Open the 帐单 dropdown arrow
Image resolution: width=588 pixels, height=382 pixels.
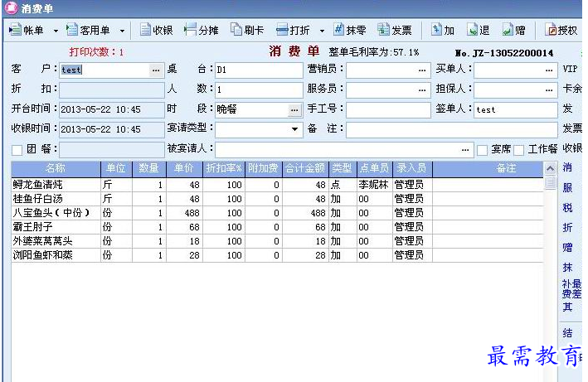click(56, 31)
